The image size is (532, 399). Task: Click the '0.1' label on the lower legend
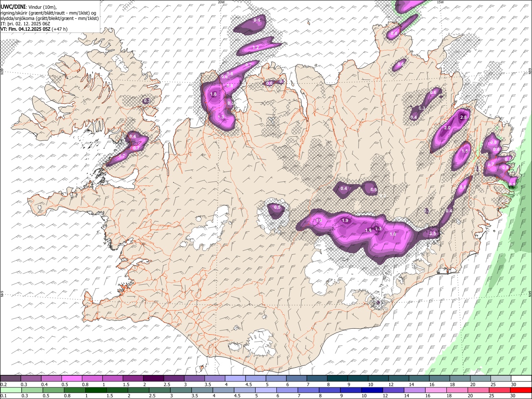[3, 396]
